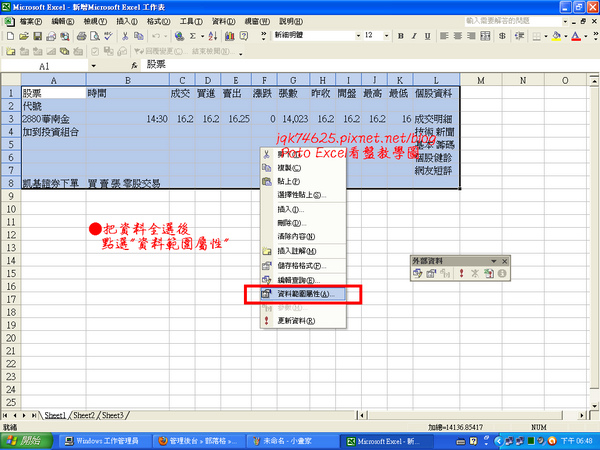The height and width of the screenshot is (450, 600).
Task: Switch to the Sheet2 tab
Action: 84,415
